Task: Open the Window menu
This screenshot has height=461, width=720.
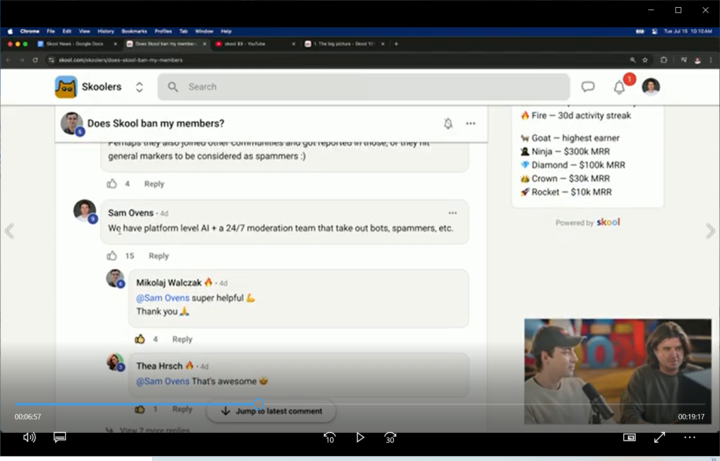Action: click(204, 31)
